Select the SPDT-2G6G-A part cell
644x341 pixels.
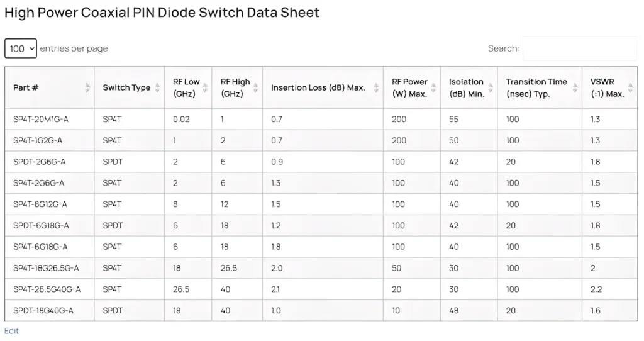click(40, 162)
